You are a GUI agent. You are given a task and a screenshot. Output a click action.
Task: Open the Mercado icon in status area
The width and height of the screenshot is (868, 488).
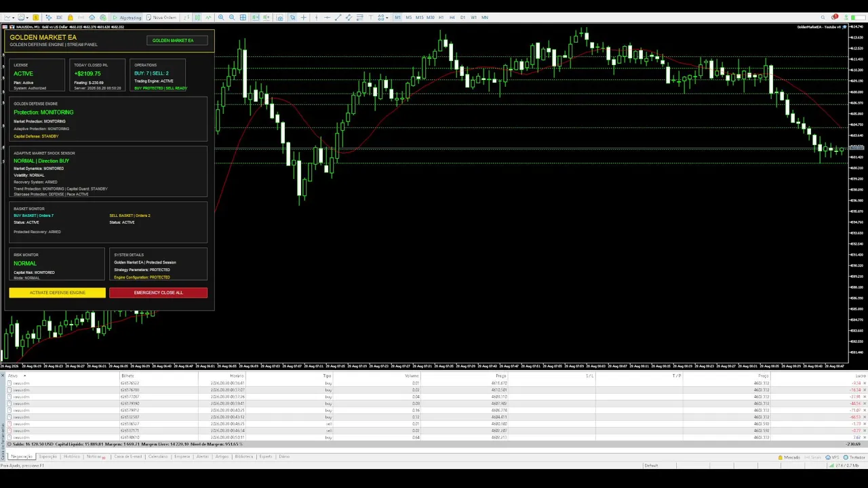pos(789,457)
